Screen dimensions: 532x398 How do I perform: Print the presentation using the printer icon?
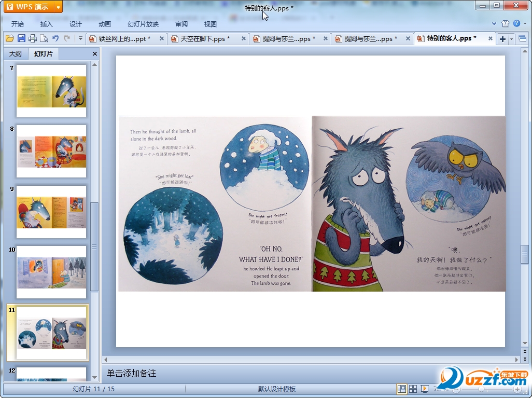click(x=33, y=38)
